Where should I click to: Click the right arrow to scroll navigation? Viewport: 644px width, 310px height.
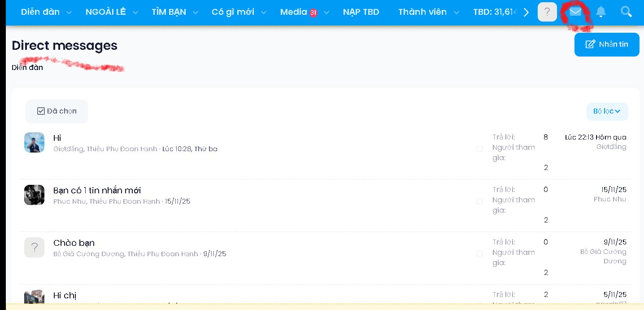click(526, 12)
